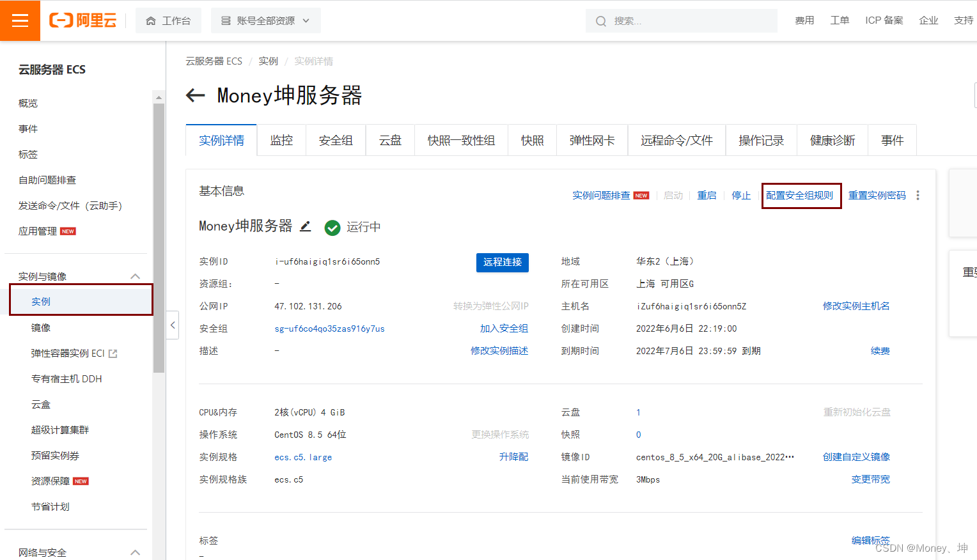Click the cloud disk count 1

coord(638,412)
